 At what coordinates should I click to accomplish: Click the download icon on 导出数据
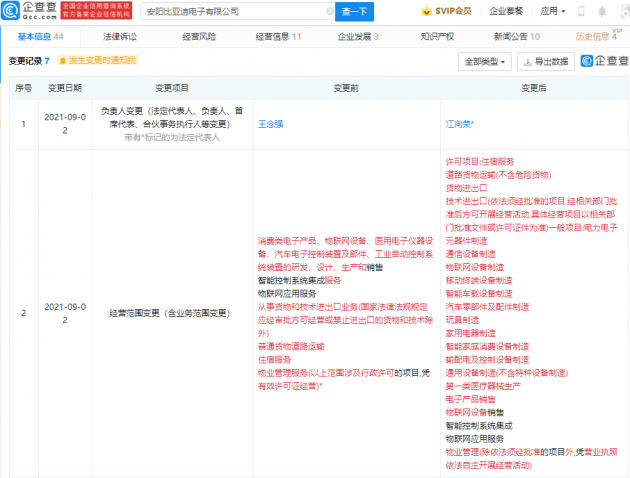528,62
